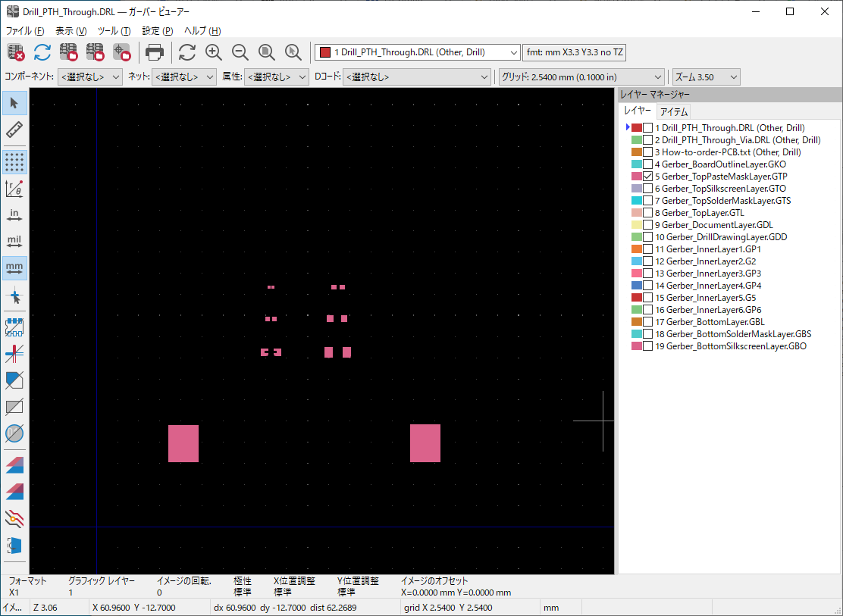Click the Gerber_BottomLayer.GBL color swatch
This screenshot has width=843, height=616.
point(636,322)
